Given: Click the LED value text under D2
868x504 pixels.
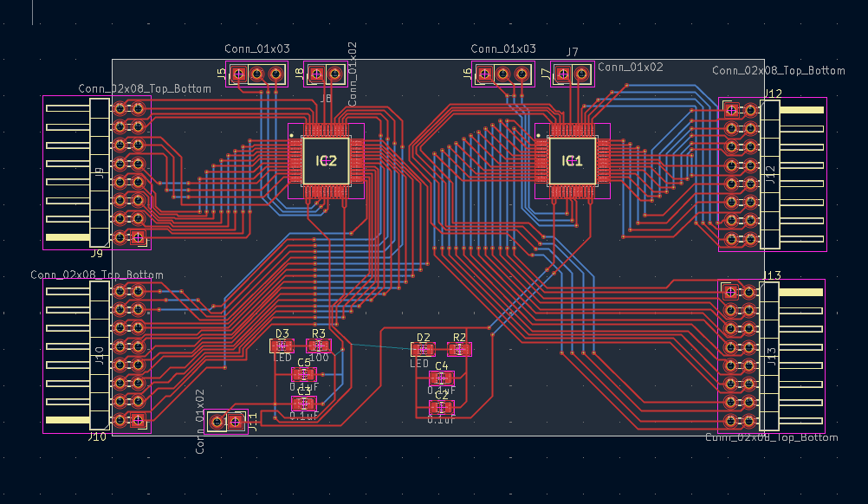Looking at the screenshot, I should coord(419,364).
